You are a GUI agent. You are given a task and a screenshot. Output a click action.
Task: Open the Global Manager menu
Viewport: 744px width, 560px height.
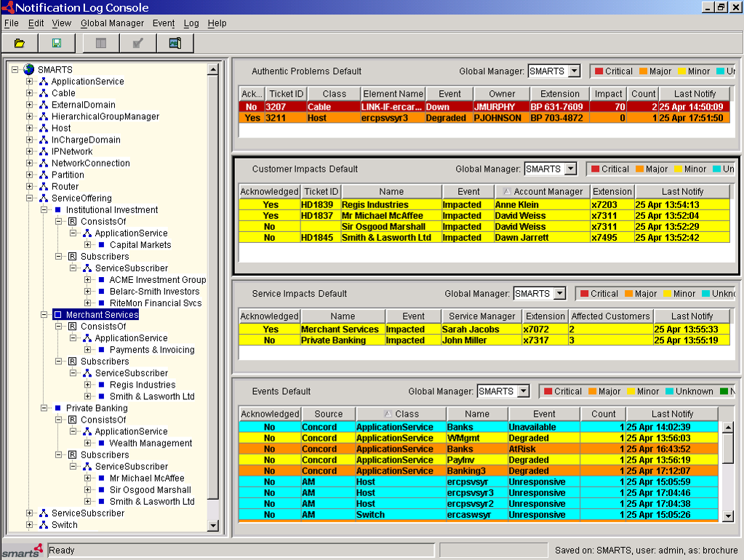112,23
